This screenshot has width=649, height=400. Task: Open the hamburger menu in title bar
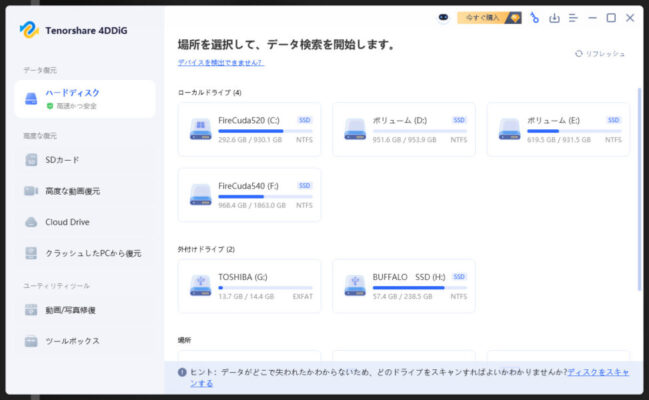(573, 18)
